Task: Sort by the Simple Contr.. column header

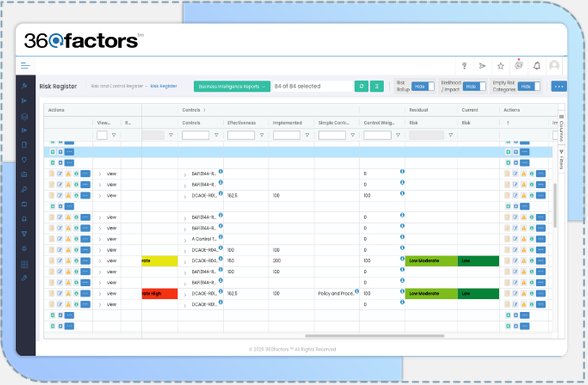Action: pyautogui.click(x=334, y=123)
